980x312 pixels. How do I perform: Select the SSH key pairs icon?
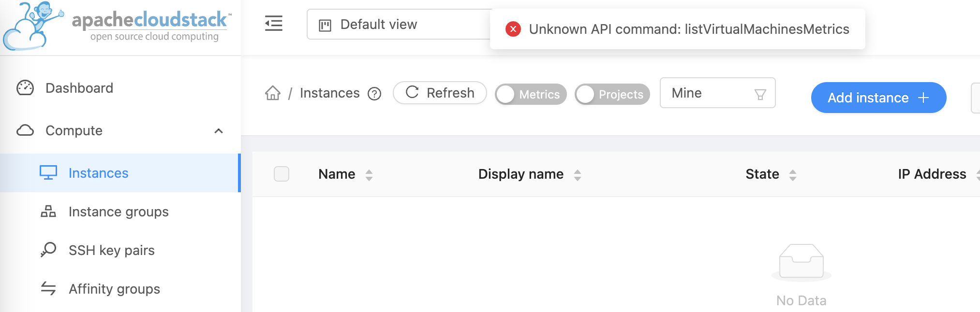[x=47, y=250]
